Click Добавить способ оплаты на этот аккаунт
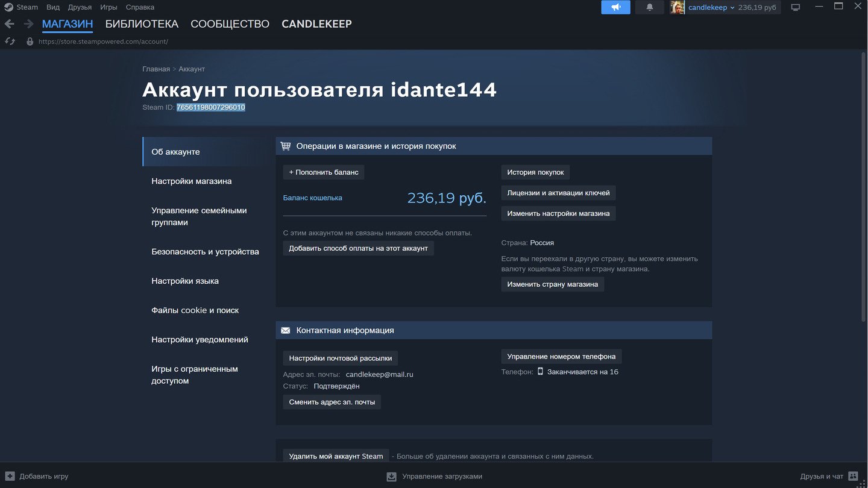This screenshot has height=488, width=868. tap(358, 248)
